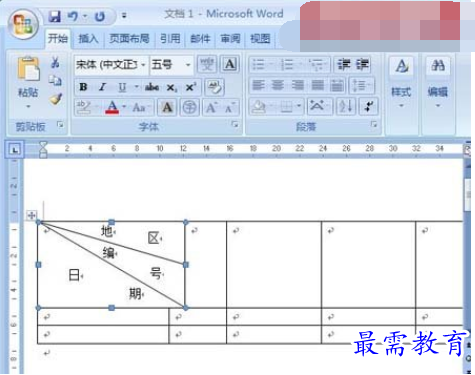Justify the text
Image resolution: width=475 pixels, height=375 pixels.
coord(317,86)
